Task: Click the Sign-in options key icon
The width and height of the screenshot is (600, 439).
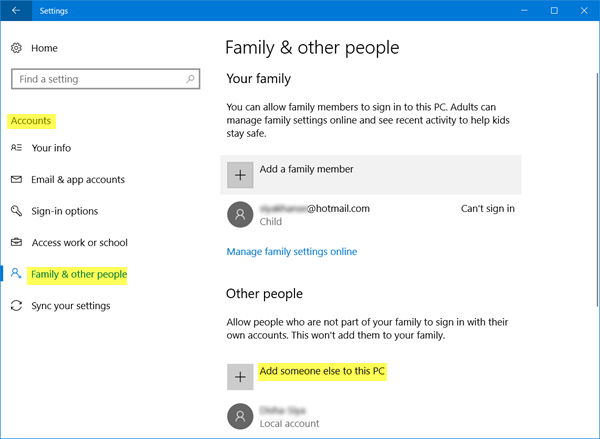Action: 15,211
